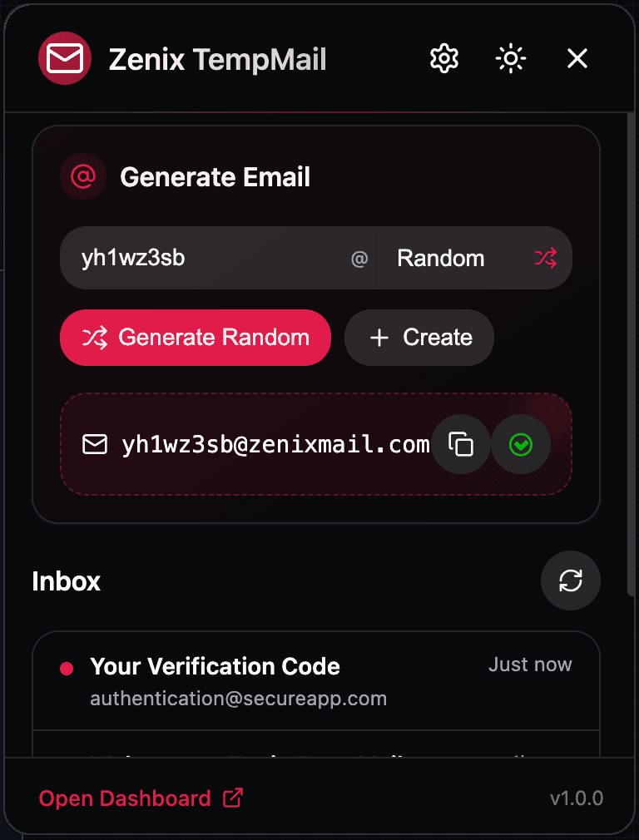The height and width of the screenshot is (840, 639).
Task: Click the Generate Random button
Action: pyautogui.click(x=196, y=338)
